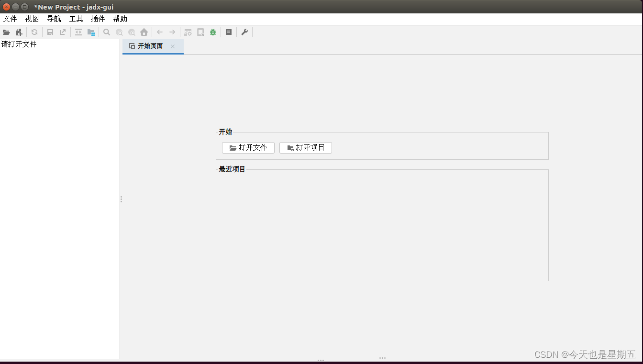Image resolution: width=643 pixels, height=364 pixels.
Task: Click the 打开文件 button
Action: pos(248,148)
